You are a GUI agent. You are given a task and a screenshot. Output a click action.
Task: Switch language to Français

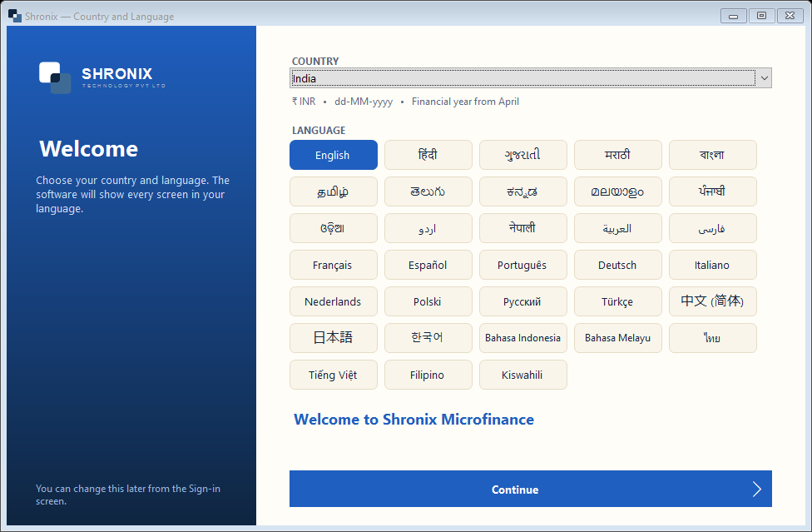tap(334, 266)
